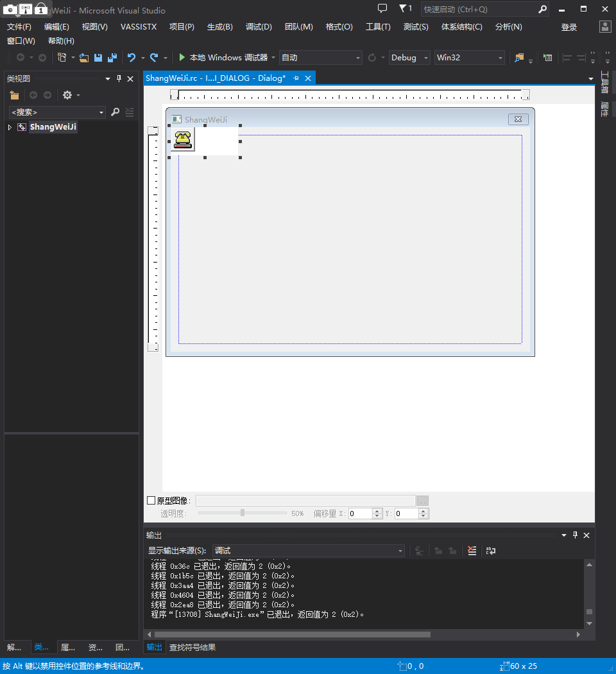
Task: Switch to the 解... solution explorer tab
Action: point(14,647)
